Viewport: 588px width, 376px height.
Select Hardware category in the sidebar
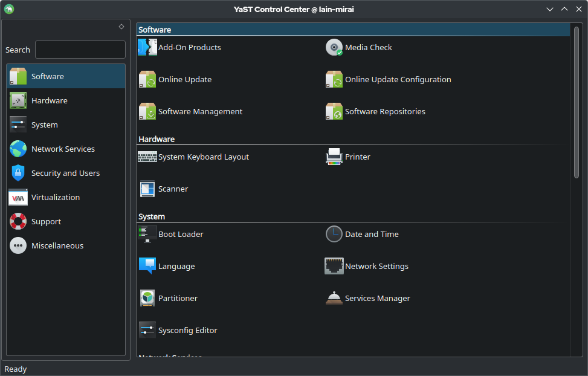[x=50, y=101]
